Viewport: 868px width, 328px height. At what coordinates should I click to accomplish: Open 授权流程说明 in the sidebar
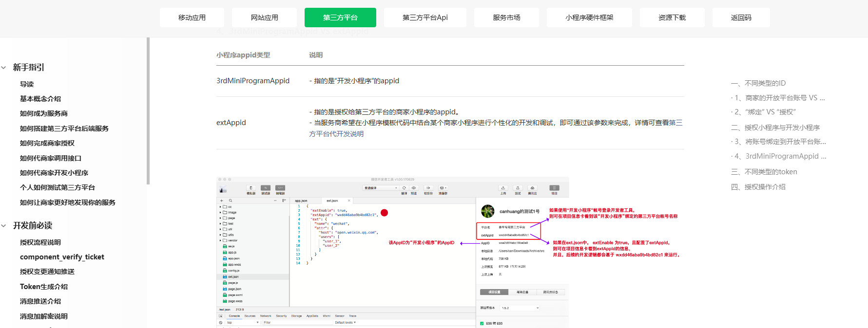click(x=40, y=242)
